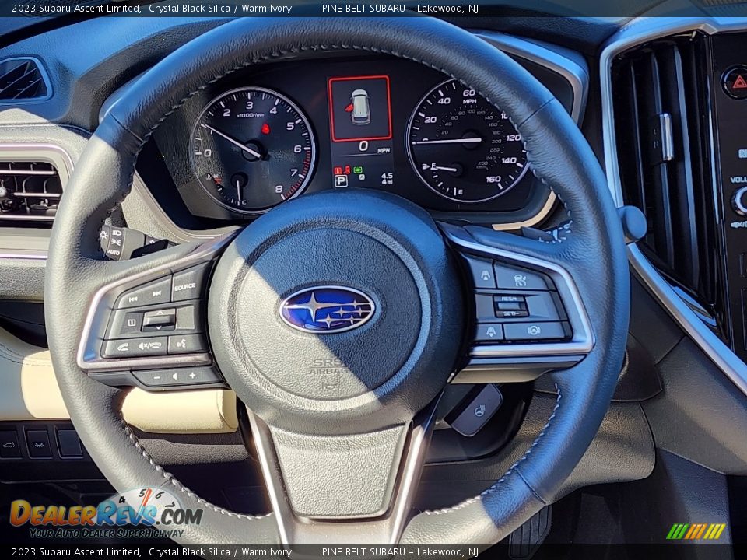Tap the tachometer center hub
This screenshot has width=747, height=560.
point(252,150)
